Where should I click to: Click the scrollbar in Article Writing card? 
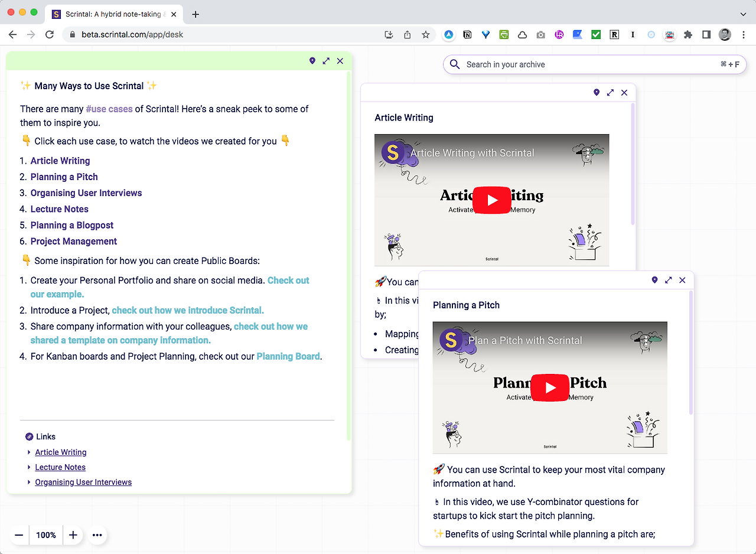pyautogui.click(x=633, y=164)
